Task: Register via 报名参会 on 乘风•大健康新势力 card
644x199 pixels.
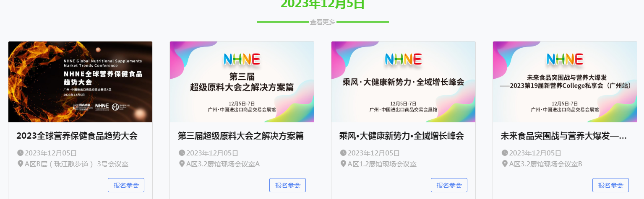Action: [x=449, y=185]
